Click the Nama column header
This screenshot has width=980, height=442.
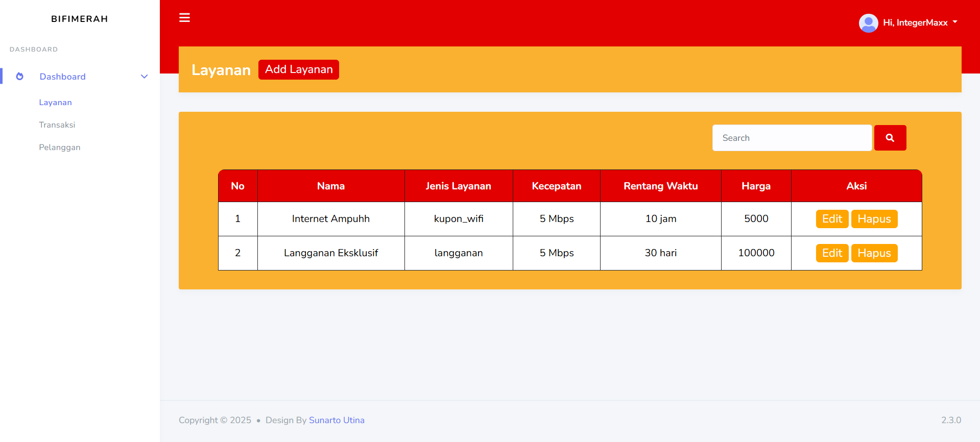[331, 186]
